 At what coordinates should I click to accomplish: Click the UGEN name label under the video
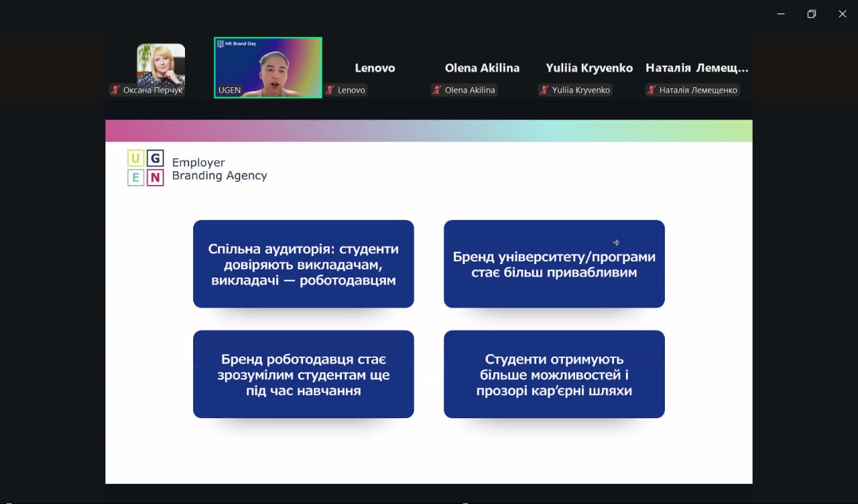click(x=229, y=90)
